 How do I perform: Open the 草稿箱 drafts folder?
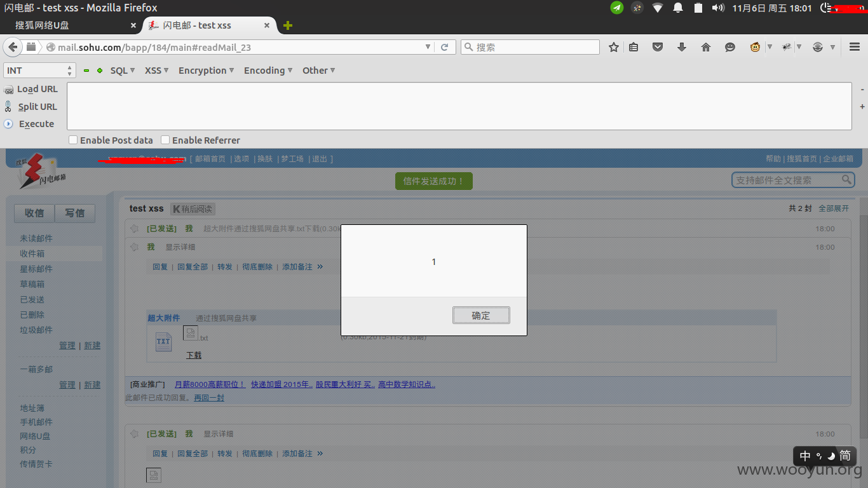[x=32, y=284]
